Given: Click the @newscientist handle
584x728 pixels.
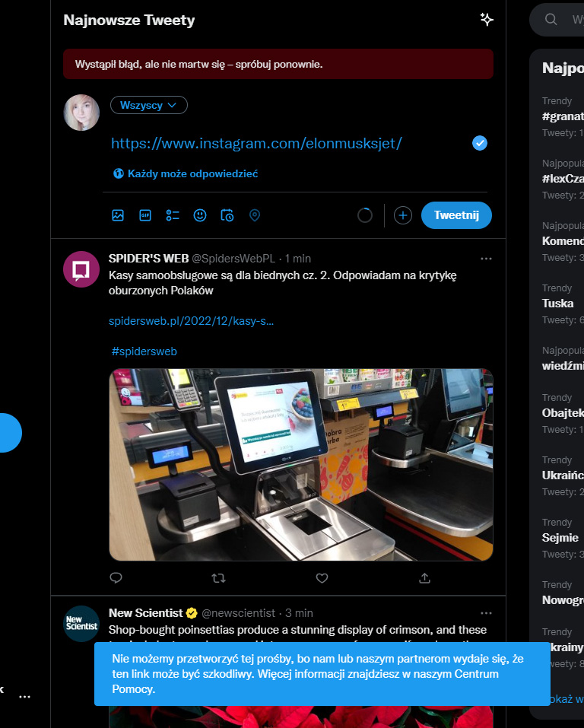Looking at the screenshot, I should coord(238,613).
